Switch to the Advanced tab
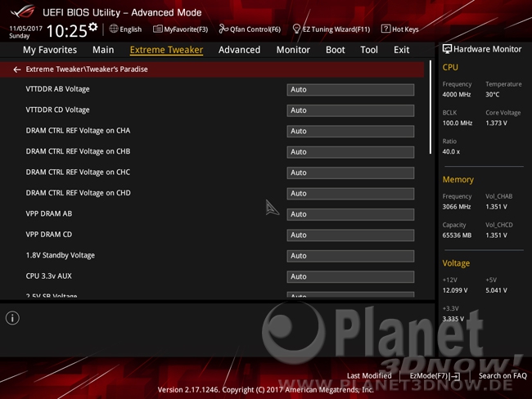The image size is (532, 399). pyautogui.click(x=239, y=50)
